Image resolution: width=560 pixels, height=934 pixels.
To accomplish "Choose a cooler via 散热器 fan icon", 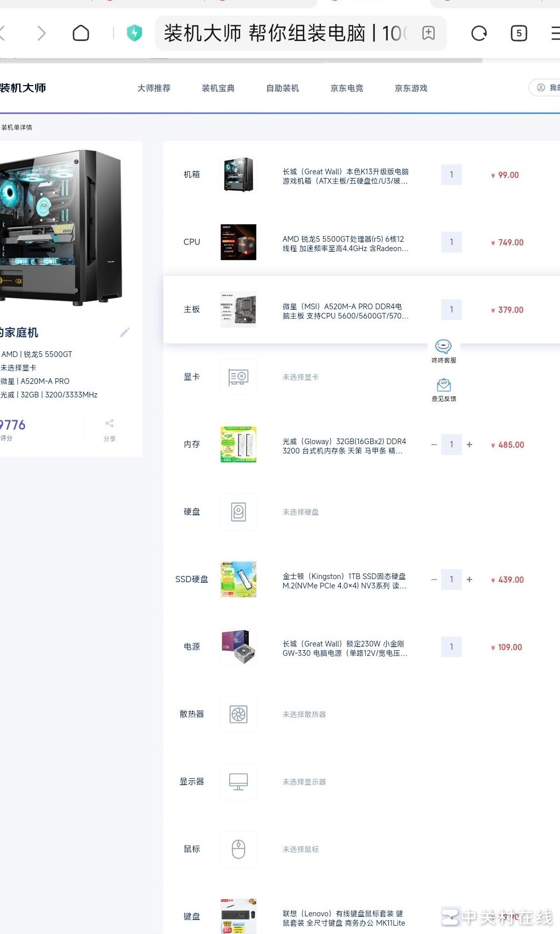I will (x=239, y=715).
